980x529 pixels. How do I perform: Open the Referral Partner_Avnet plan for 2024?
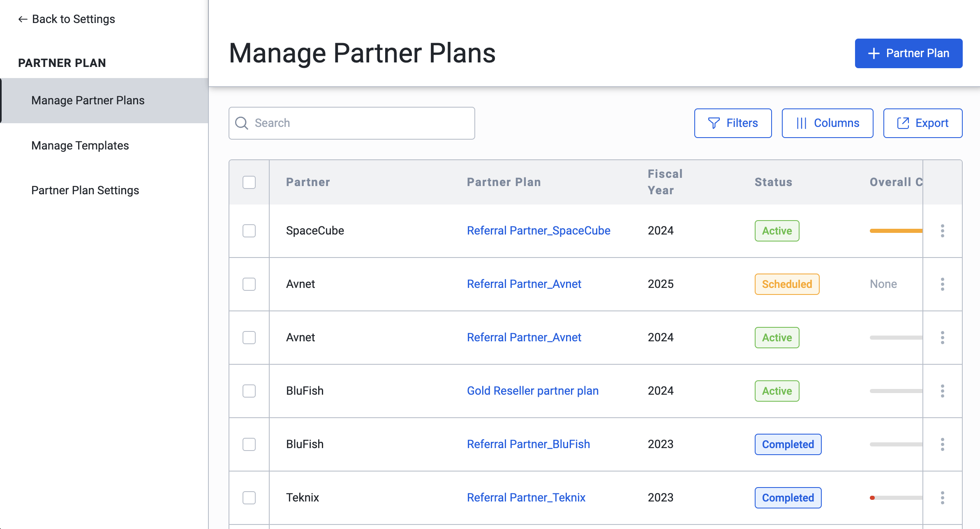tap(524, 338)
